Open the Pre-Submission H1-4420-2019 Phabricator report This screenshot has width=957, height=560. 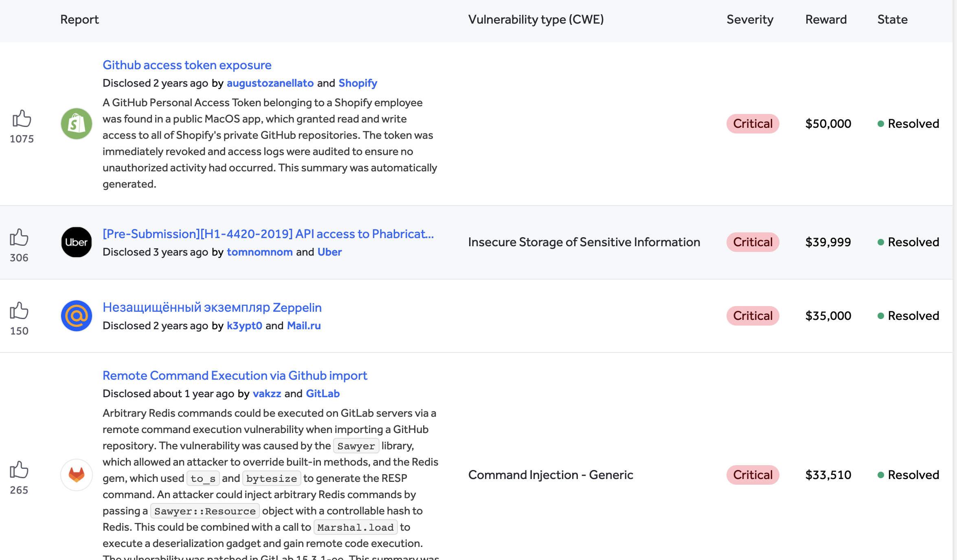click(x=268, y=234)
